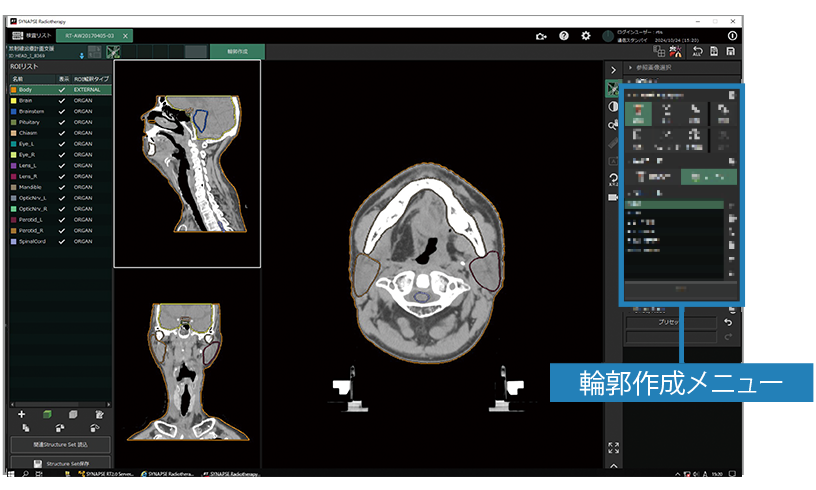Click Body orange color swatch
Screen dimensions: 816x490
14,90
